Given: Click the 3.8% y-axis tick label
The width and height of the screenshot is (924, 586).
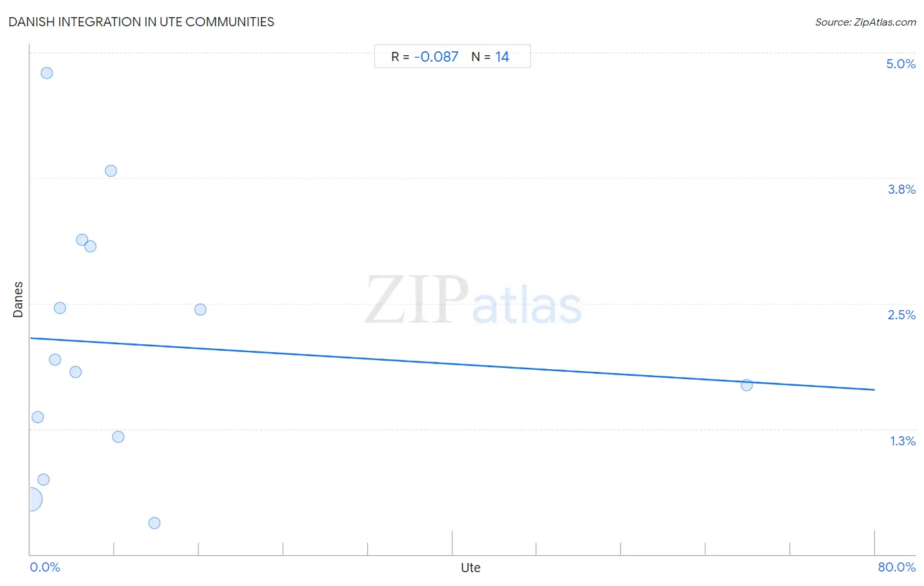Looking at the screenshot, I should point(901,189).
